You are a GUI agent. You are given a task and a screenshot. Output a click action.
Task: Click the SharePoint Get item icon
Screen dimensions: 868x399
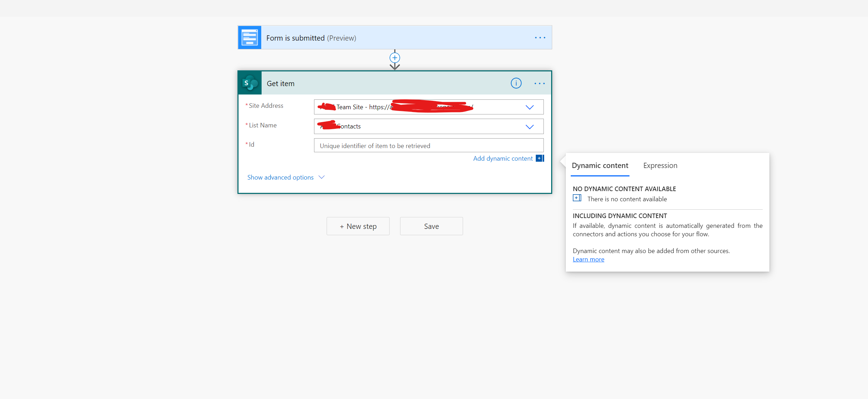(250, 83)
